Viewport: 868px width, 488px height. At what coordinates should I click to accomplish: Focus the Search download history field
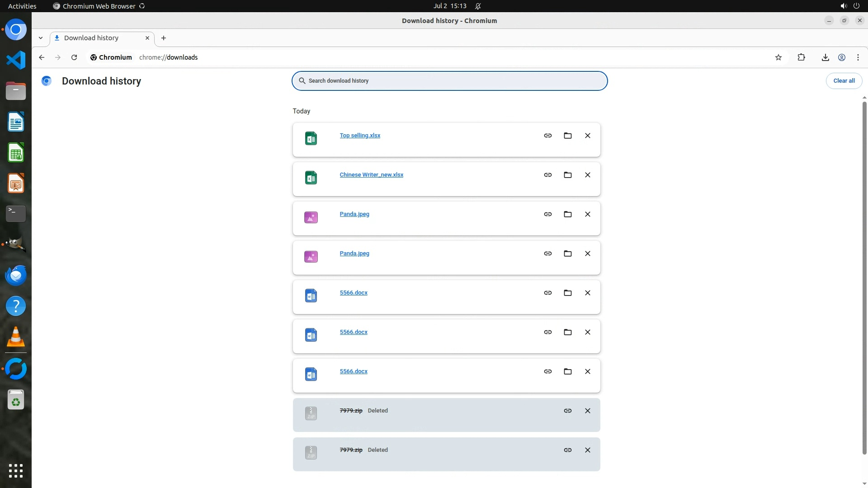(x=449, y=81)
